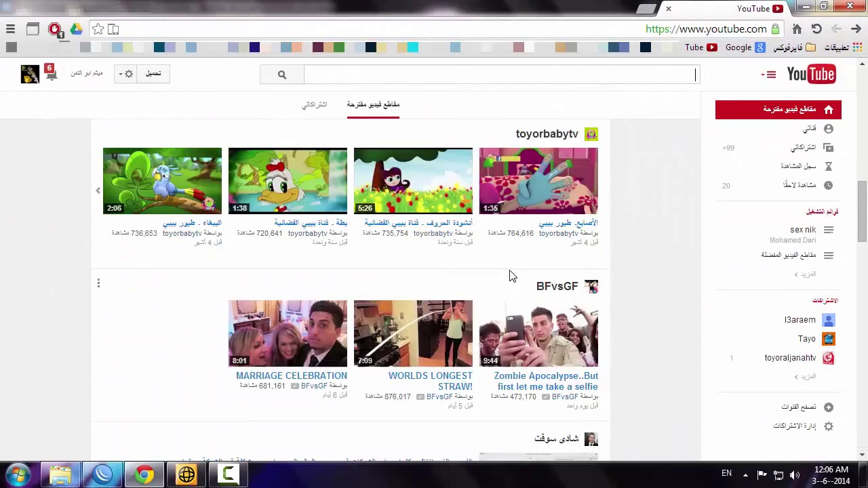
Task: Open the toyoraljanahtv subscription
Action: pos(790,358)
